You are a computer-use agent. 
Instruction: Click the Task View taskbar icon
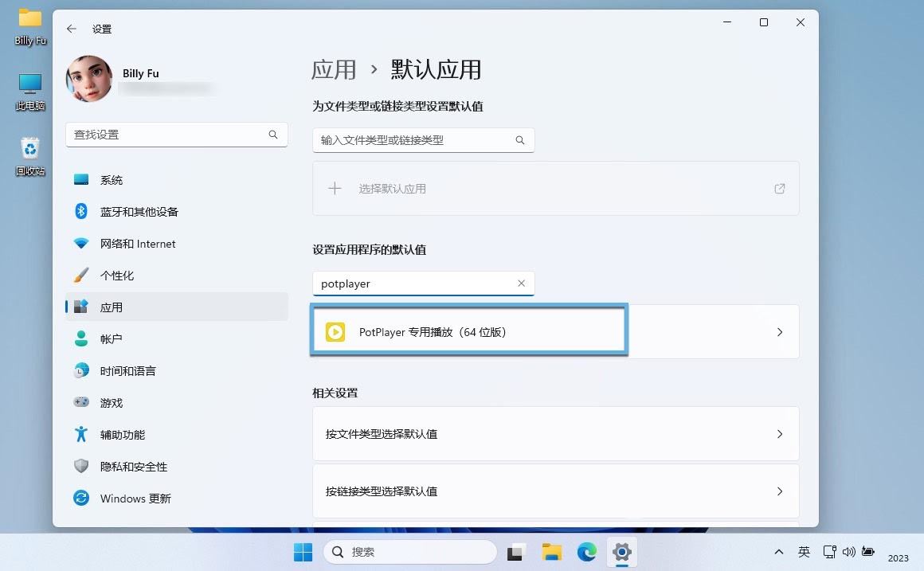coord(518,552)
